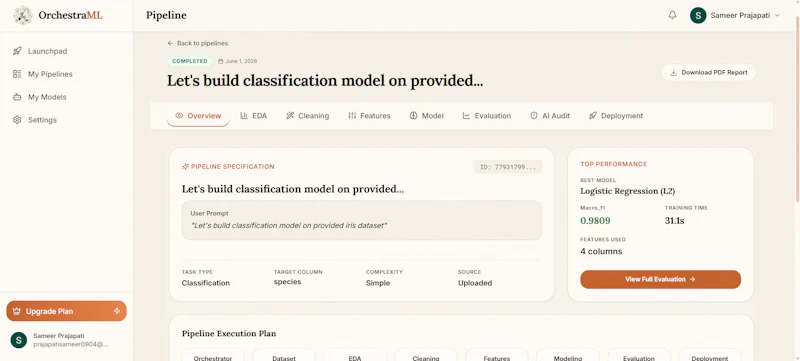
Task: Click the bottom-left sidebar avatar S
Action: 19,340
